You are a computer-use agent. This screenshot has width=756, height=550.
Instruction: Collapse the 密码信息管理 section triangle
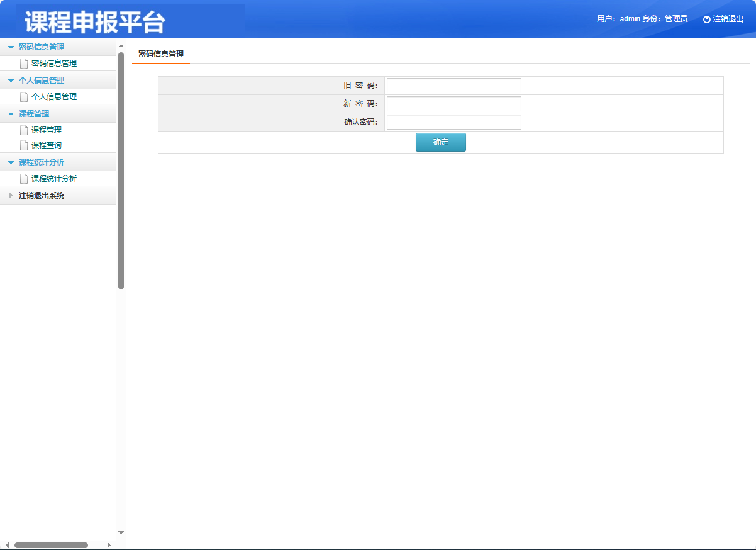click(11, 47)
